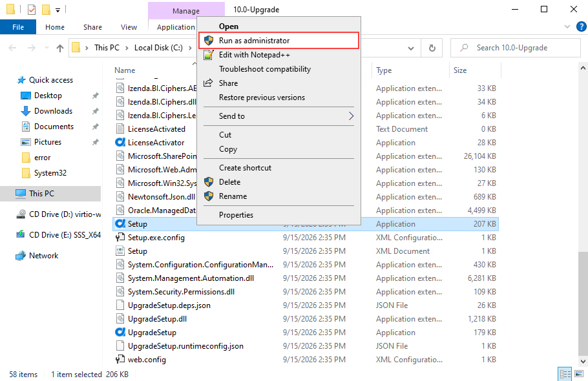Expand the ribbon with the chevron

coord(567,26)
